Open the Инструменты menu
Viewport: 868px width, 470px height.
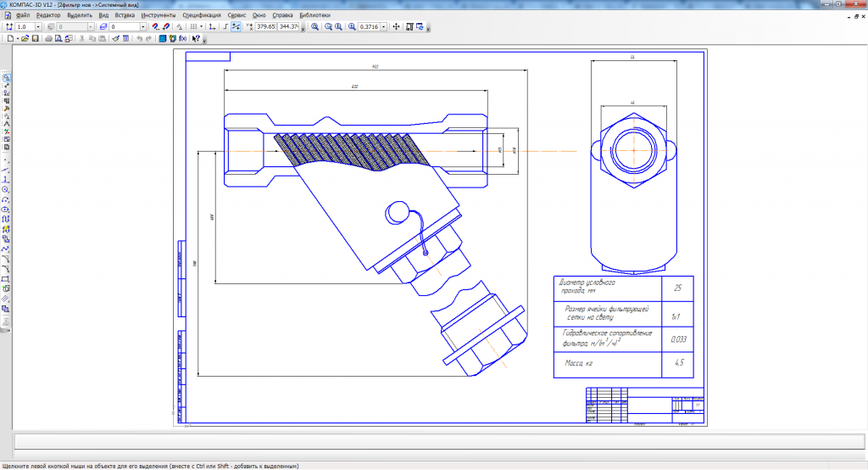159,15
